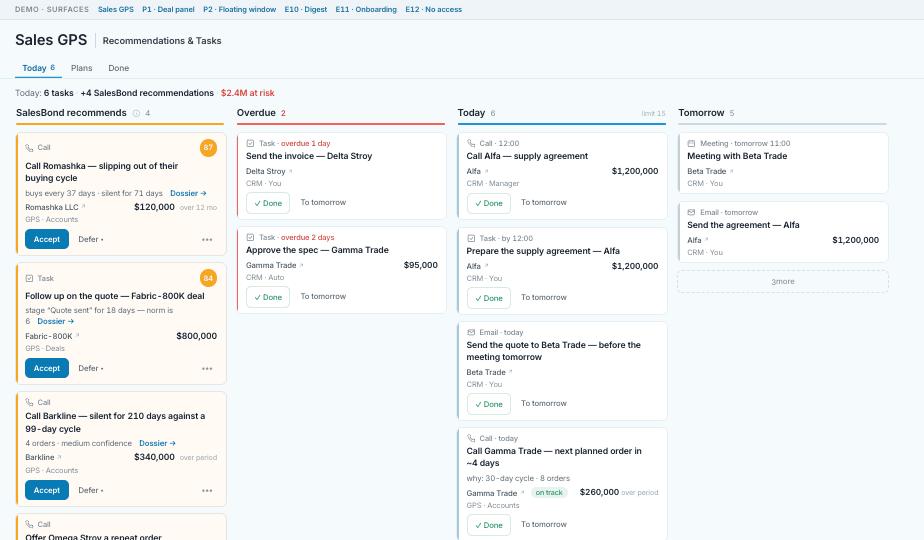924x540 pixels.
Task: Click '+4 SalesBond recommendations' summary text
Action: click(x=147, y=93)
